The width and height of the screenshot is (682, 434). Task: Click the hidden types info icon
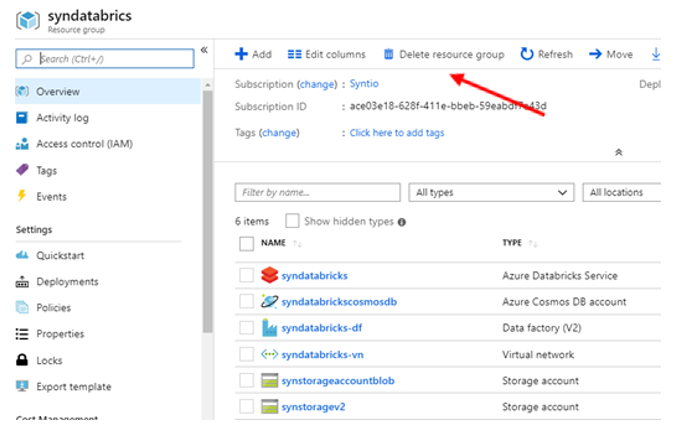click(402, 222)
